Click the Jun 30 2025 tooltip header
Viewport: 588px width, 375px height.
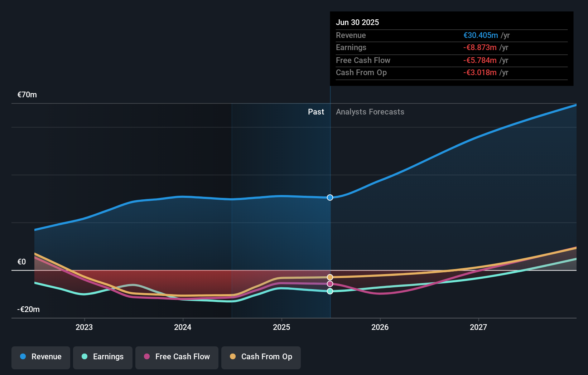(x=357, y=22)
